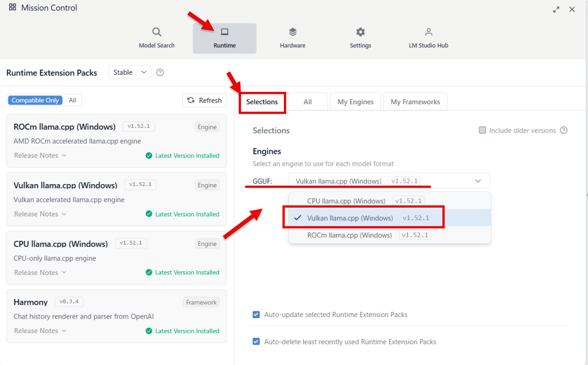Open the GGUF engine dropdown

point(389,181)
